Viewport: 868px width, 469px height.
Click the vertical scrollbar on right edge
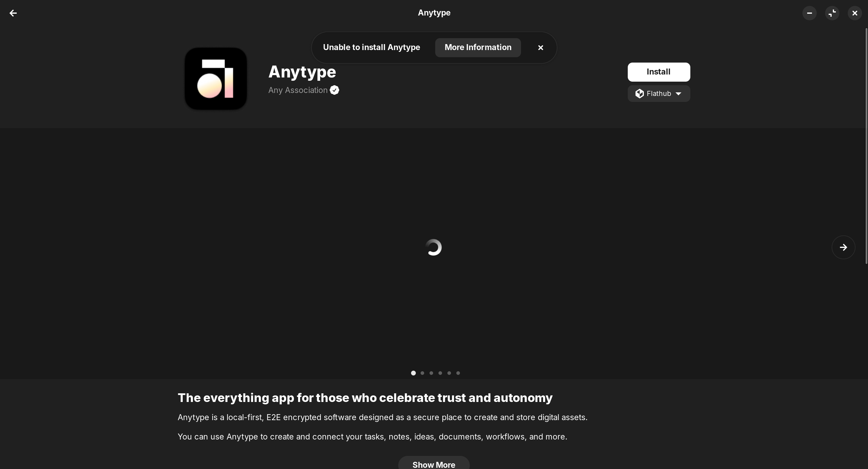866,146
